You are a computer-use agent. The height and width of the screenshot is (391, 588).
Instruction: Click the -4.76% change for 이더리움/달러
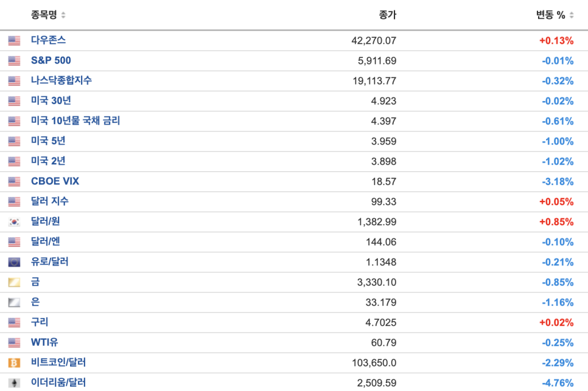click(558, 383)
